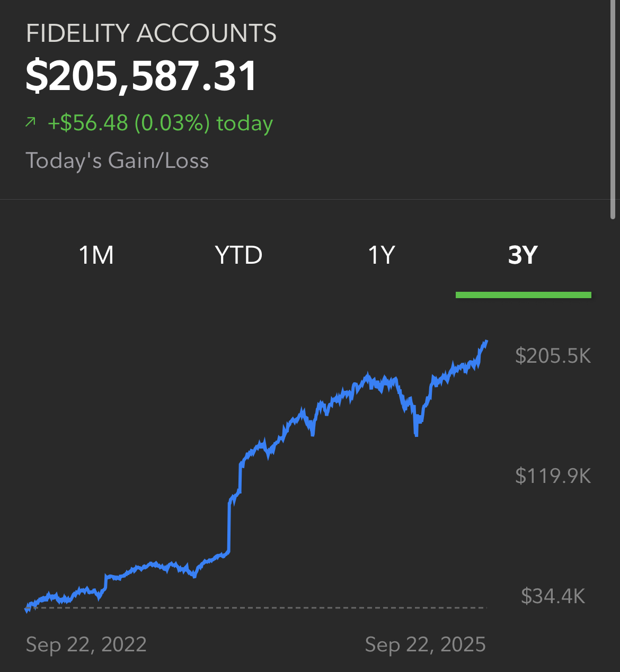Image resolution: width=620 pixels, height=672 pixels.
Task: Click the chart line's latest endpoint
Action: pos(486,342)
